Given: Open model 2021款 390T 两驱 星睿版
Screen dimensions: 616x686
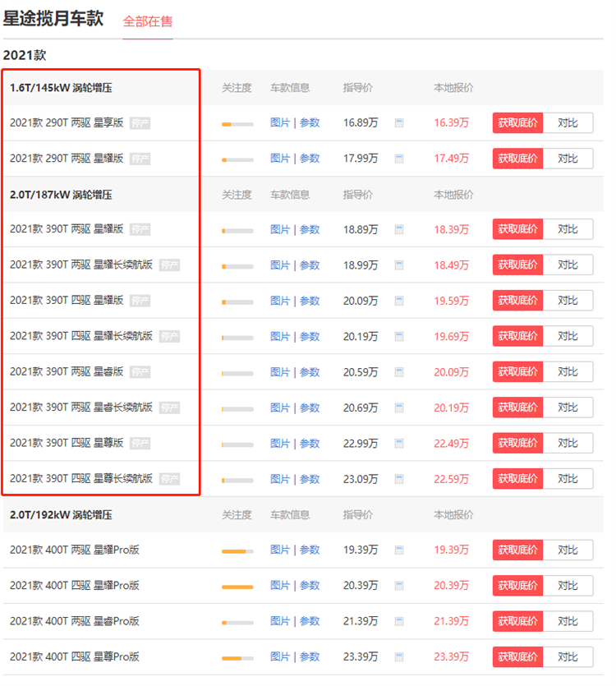Looking at the screenshot, I should pos(67,372).
